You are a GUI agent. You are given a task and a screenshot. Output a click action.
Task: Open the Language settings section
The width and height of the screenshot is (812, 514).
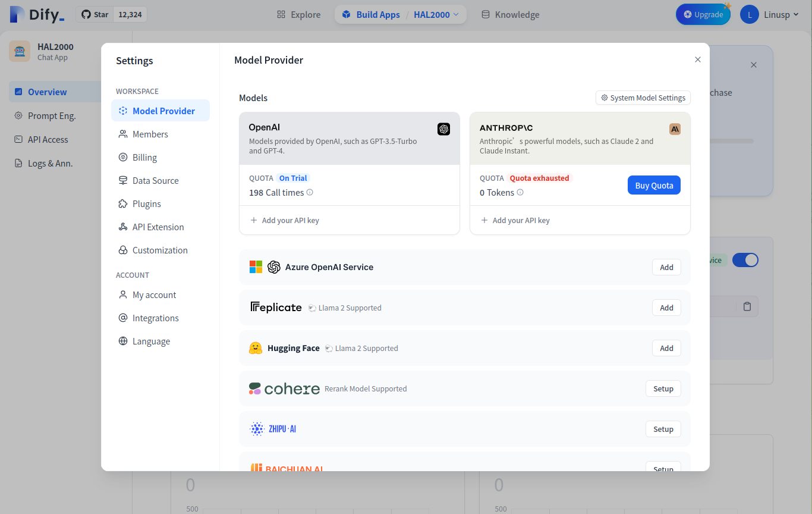160,341
